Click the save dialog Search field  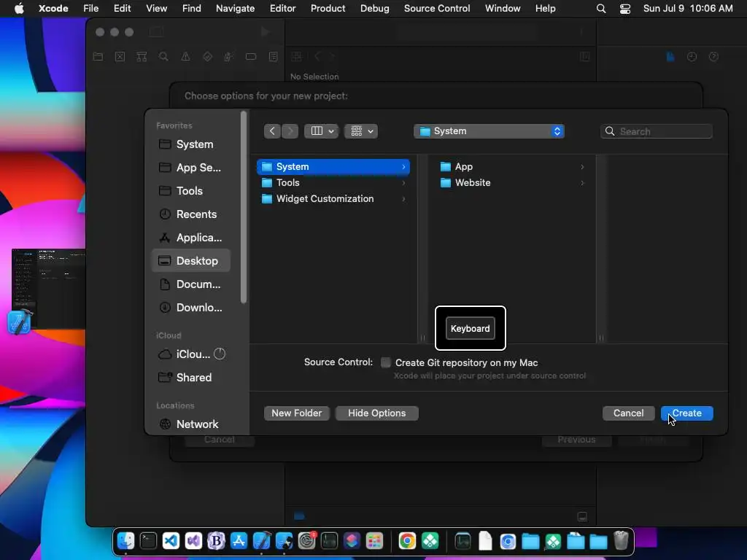(x=657, y=131)
